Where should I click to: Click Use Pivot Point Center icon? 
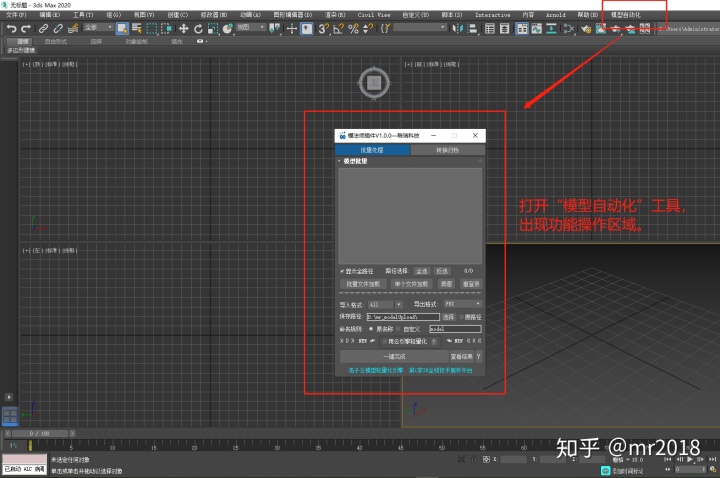click(x=275, y=29)
